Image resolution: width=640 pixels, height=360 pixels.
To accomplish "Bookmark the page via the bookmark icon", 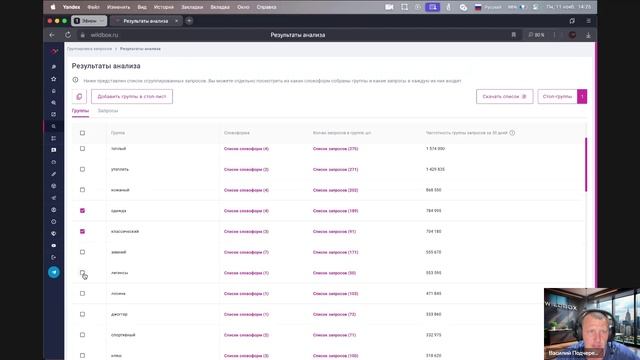I will [x=514, y=35].
